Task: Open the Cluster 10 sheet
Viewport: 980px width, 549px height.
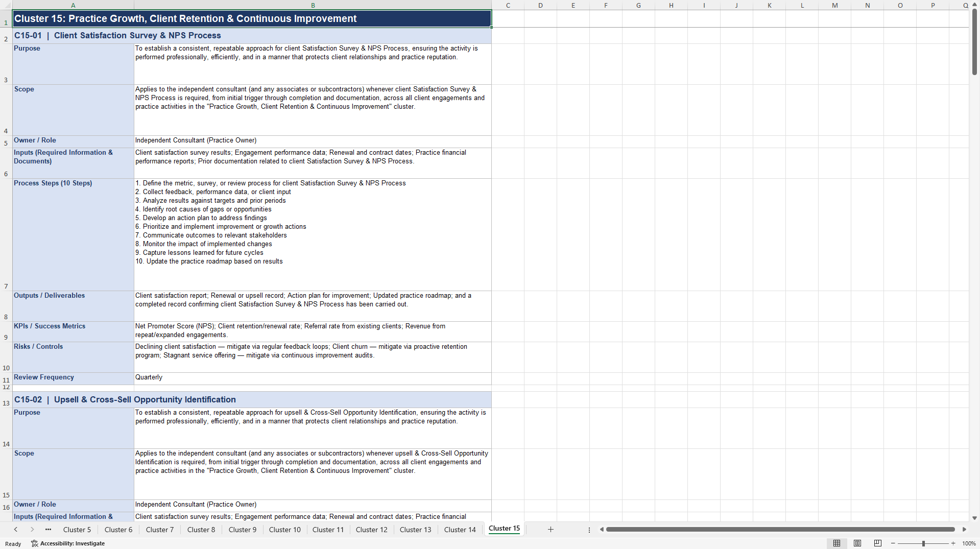Action: click(x=285, y=530)
